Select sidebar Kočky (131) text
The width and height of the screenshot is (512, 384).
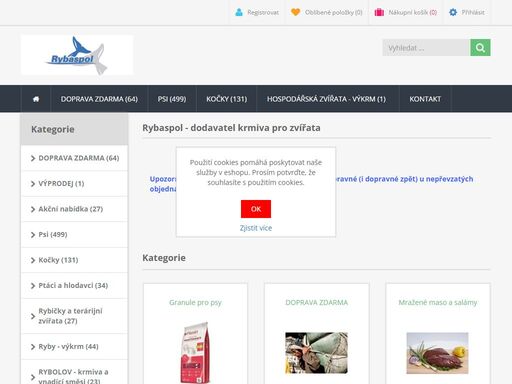click(58, 260)
